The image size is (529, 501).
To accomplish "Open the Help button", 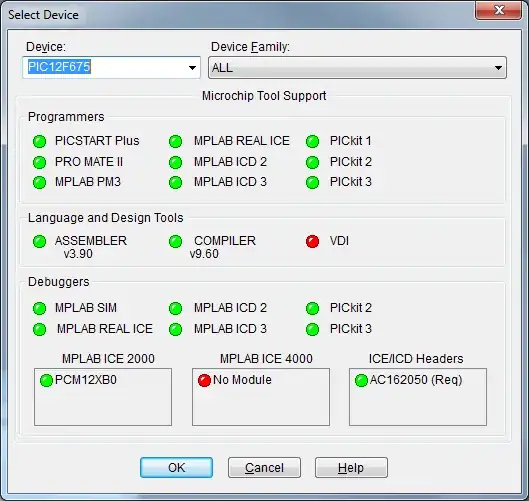I will [351, 468].
